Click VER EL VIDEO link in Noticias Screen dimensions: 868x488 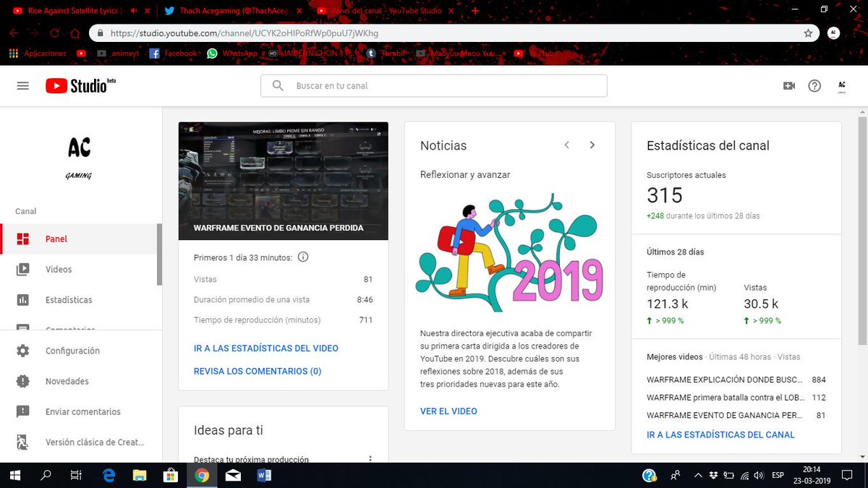pyautogui.click(x=448, y=411)
